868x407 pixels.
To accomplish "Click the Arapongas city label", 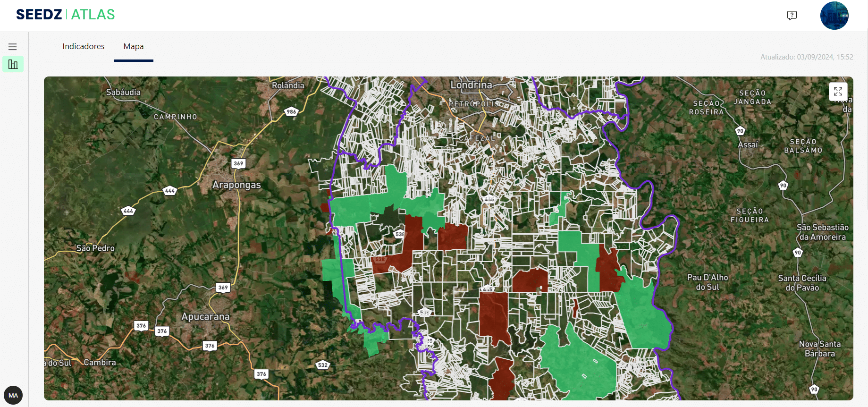I will point(236,185).
